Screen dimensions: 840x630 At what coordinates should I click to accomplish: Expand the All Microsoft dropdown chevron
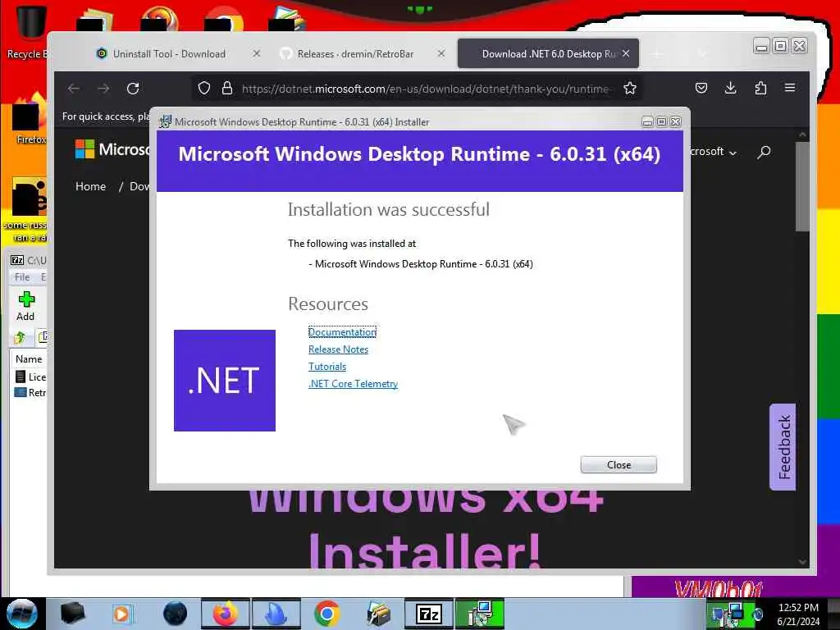pos(733,153)
